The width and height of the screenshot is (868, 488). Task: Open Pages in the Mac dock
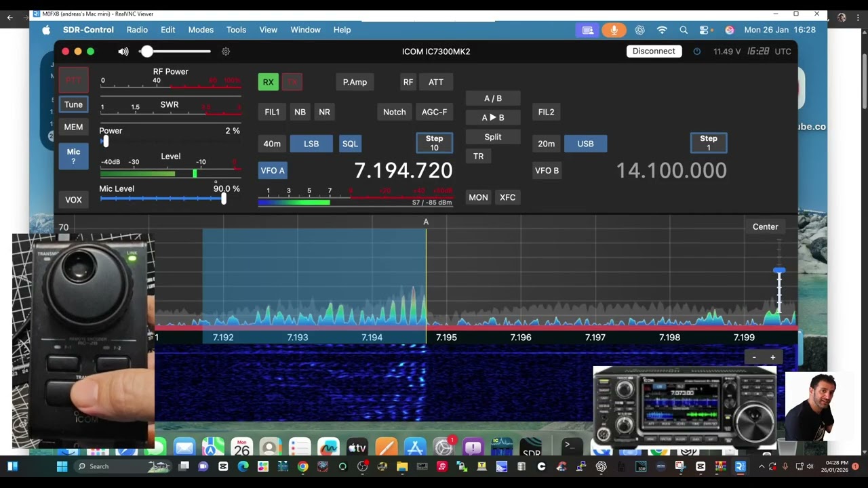point(386,447)
